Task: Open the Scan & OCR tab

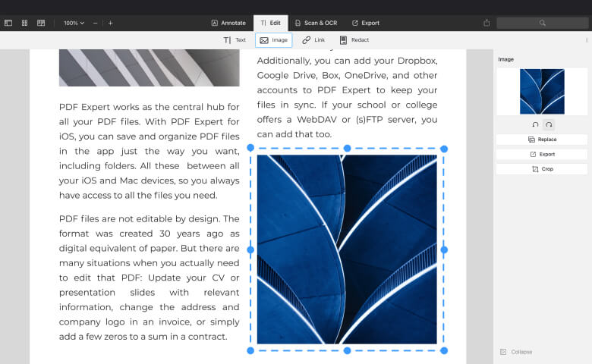Action: coord(315,23)
